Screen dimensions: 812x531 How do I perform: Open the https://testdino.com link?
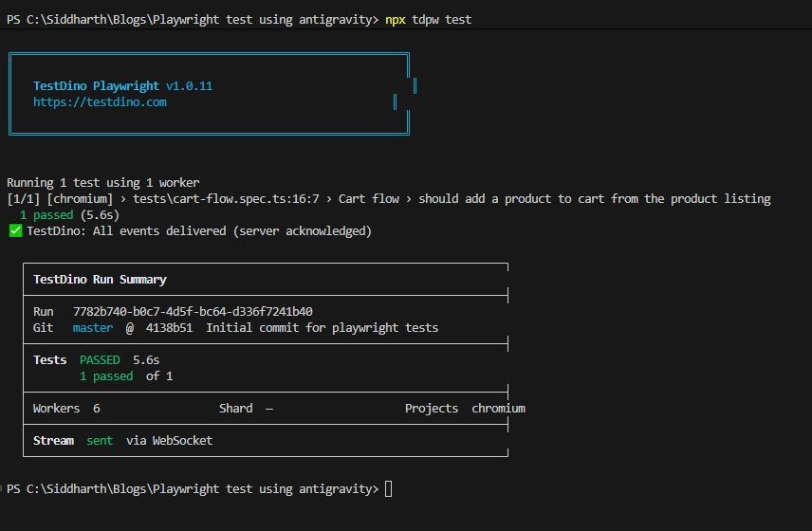click(100, 102)
